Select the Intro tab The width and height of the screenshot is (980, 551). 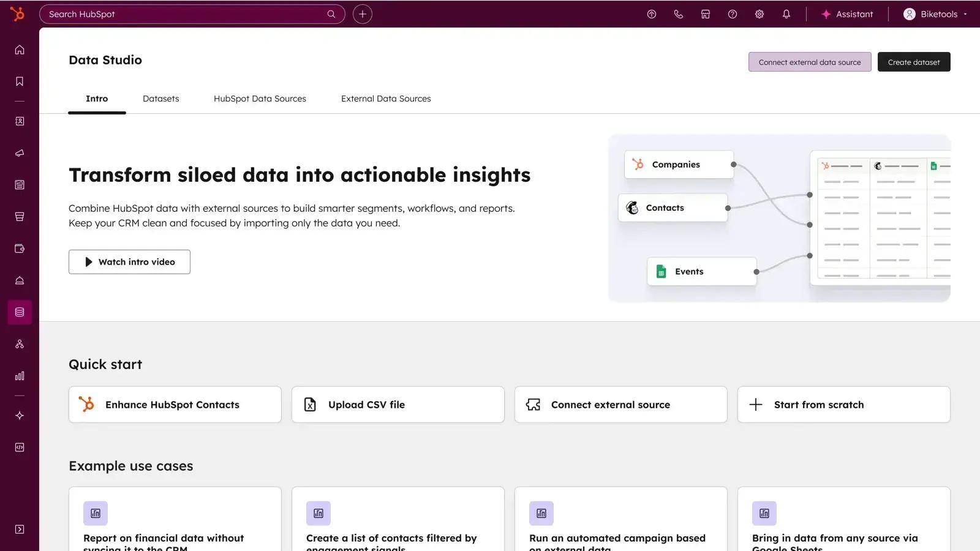coord(97,99)
